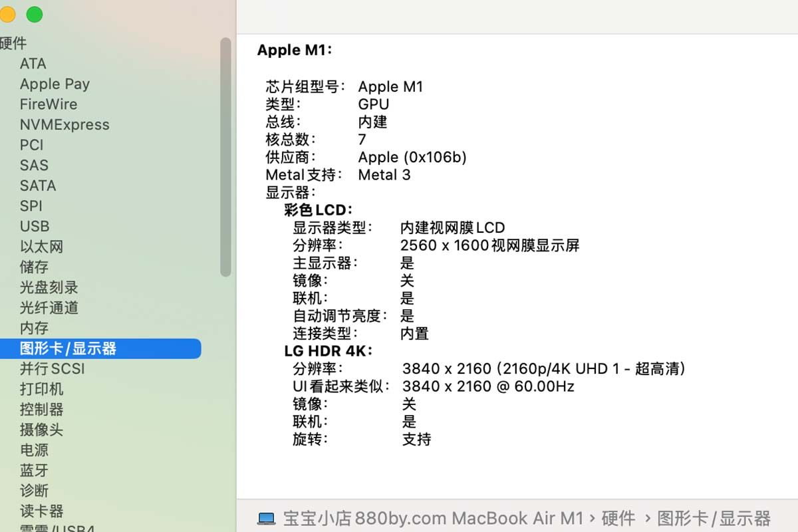Viewport: 798px width, 532px height.
Task: Open the USB hardware section
Action: (35, 227)
